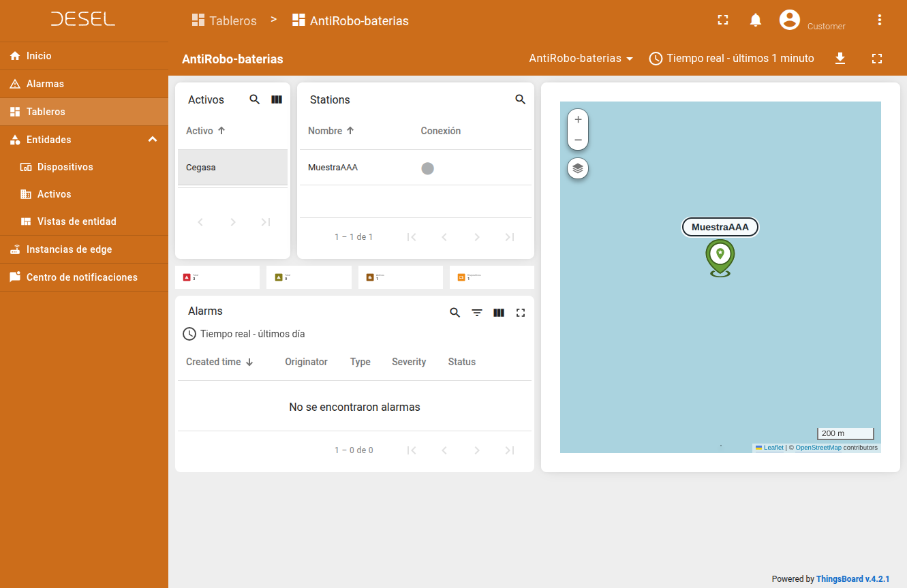Image resolution: width=907 pixels, height=588 pixels.
Task: Open Dispositivos in the sidebar
Action: coord(65,167)
